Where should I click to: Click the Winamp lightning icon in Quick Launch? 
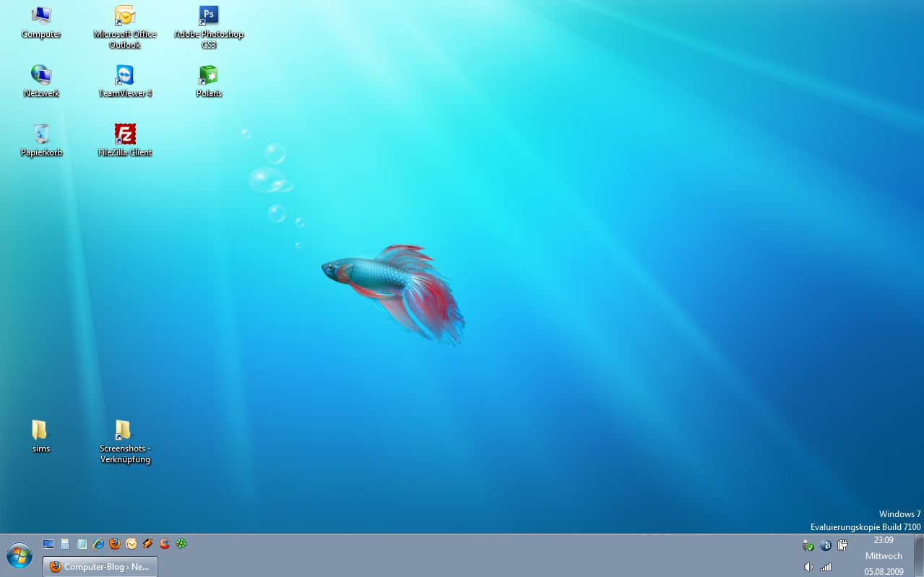pos(148,544)
